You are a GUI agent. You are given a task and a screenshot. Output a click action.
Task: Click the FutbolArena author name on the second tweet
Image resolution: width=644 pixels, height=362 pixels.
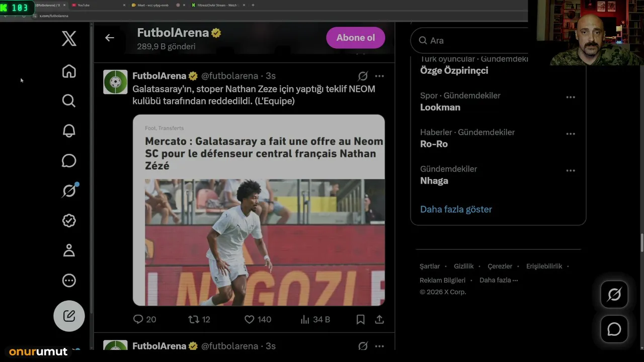(159, 346)
